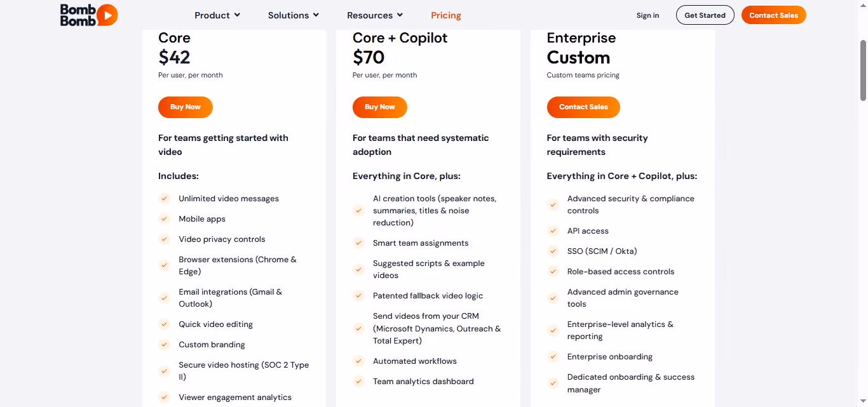Click 'Enterprise onboarding' feature text

pyautogui.click(x=610, y=357)
